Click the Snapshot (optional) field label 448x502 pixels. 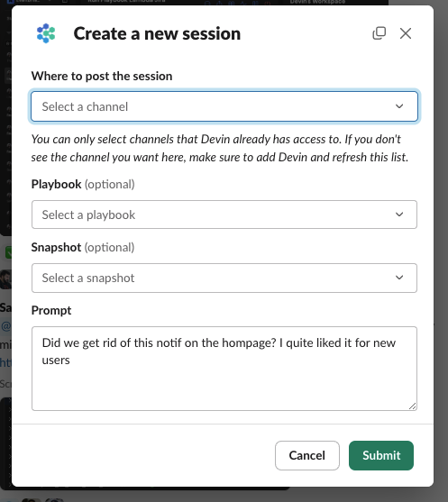point(83,248)
